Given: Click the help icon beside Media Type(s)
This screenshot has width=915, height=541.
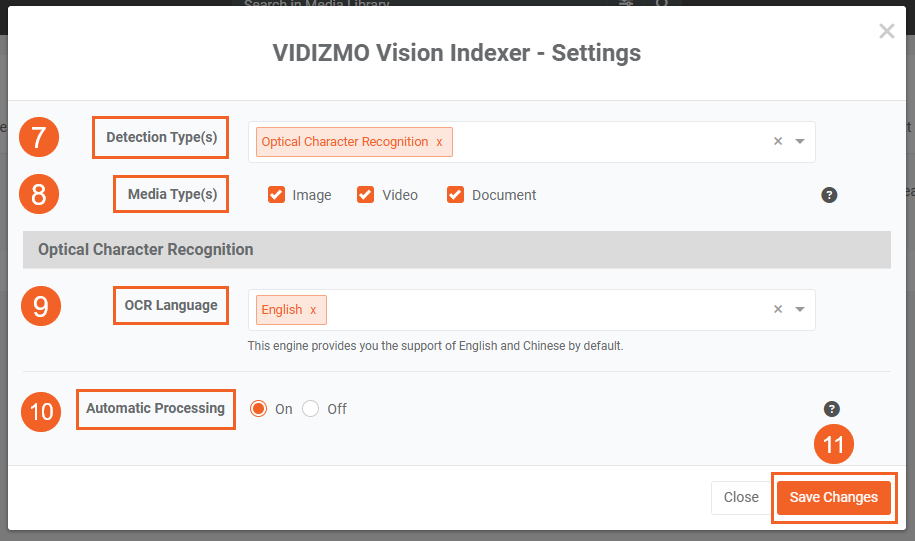Looking at the screenshot, I should (x=829, y=195).
